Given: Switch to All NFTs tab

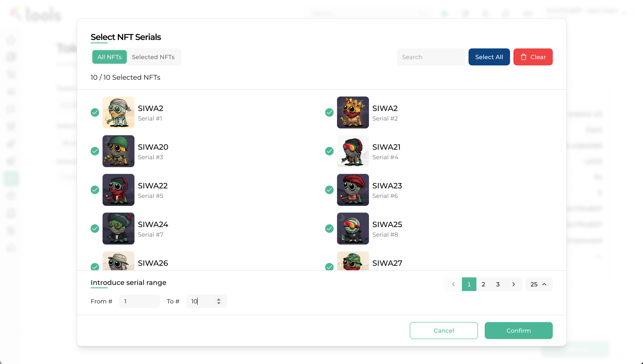Looking at the screenshot, I should tap(109, 57).
